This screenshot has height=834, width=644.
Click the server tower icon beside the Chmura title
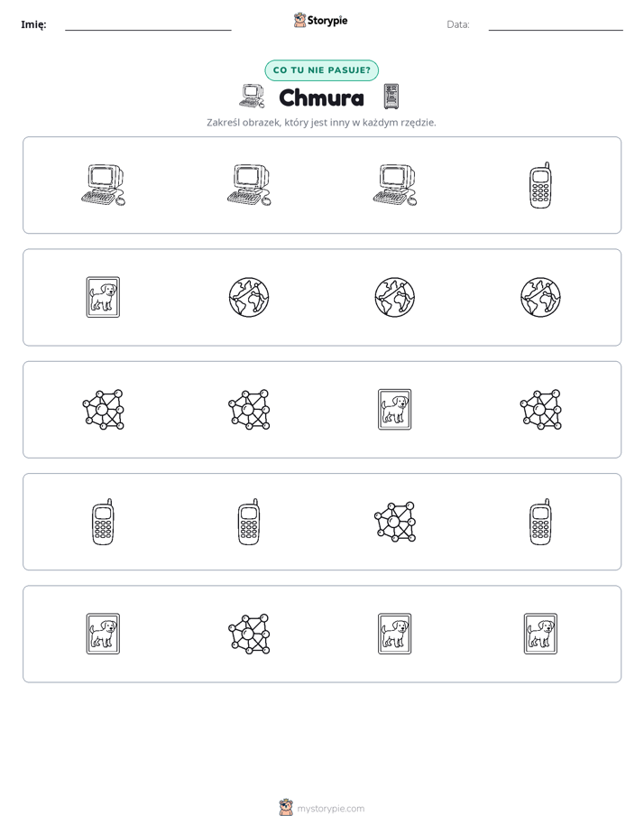tap(391, 97)
